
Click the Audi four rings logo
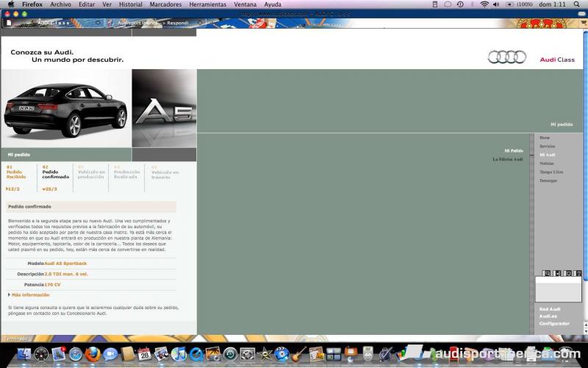click(x=507, y=57)
